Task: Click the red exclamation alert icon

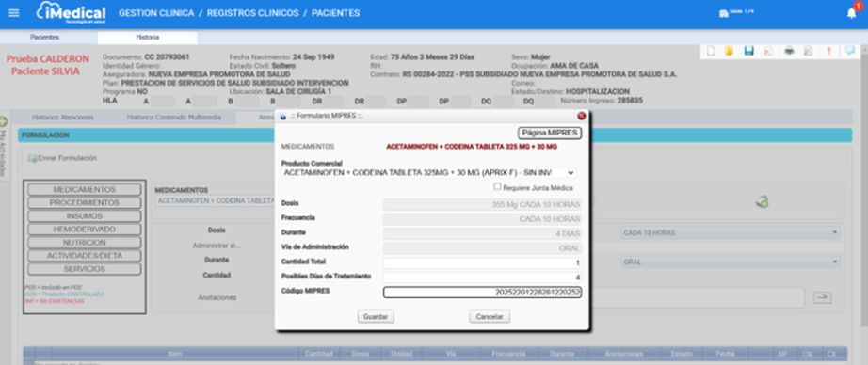Action: (828, 52)
